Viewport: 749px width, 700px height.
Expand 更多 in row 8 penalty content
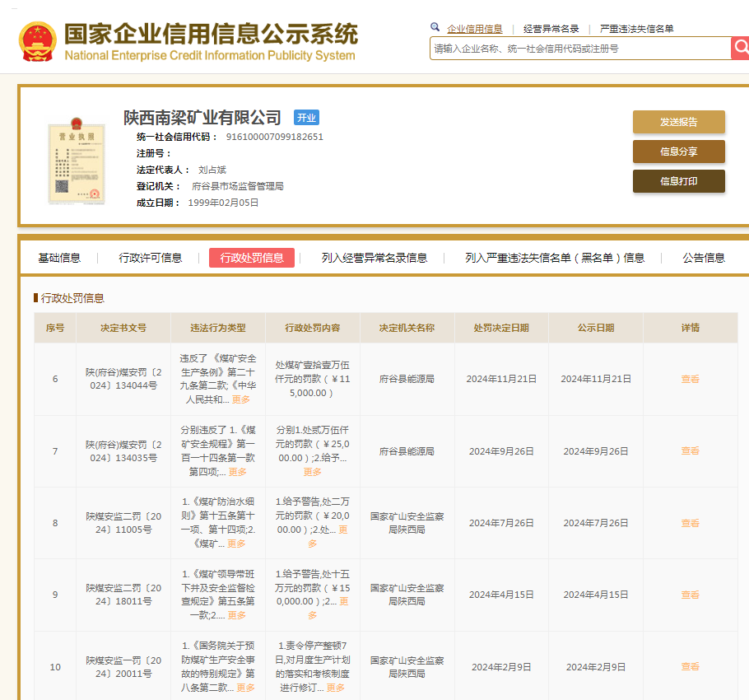pyautogui.click(x=343, y=530)
